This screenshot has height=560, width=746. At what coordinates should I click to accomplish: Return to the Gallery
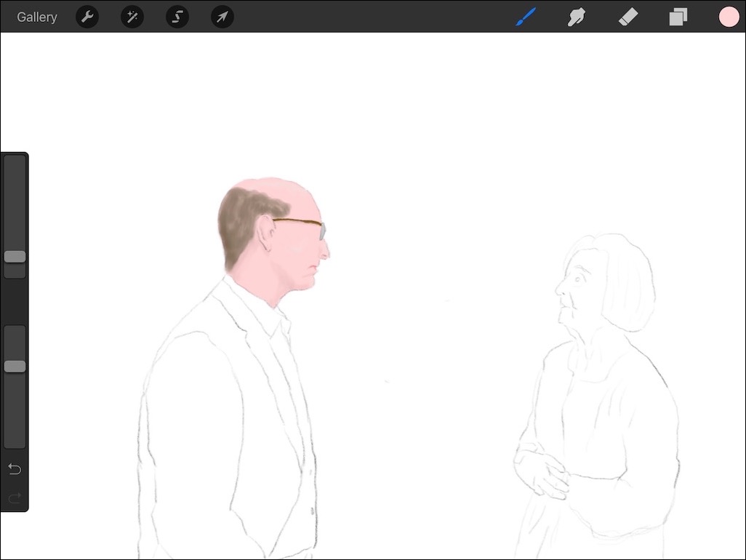pos(36,16)
